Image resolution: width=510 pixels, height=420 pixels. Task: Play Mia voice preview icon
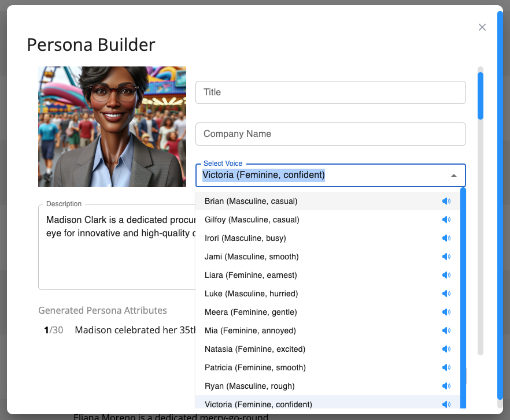446,331
